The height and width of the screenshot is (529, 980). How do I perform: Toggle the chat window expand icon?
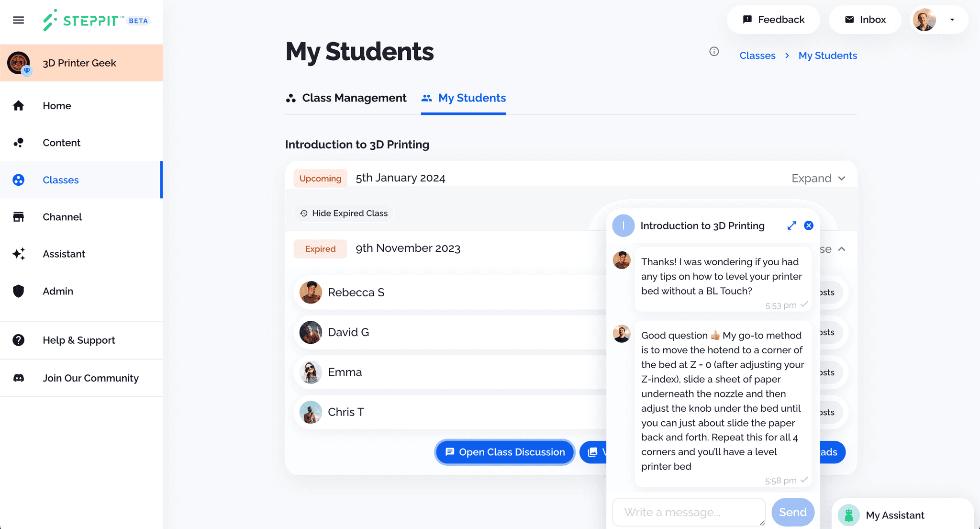pyautogui.click(x=792, y=225)
